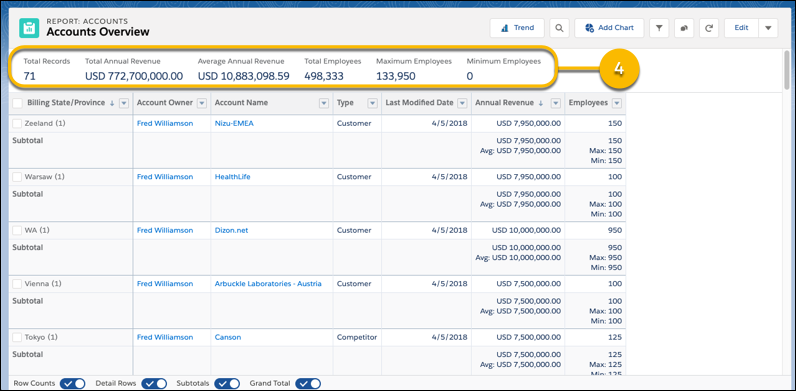This screenshot has width=796, height=391.
Task: Open the dropdown arrow next to Edit
Action: pyautogui.click(x=768, y=28)
